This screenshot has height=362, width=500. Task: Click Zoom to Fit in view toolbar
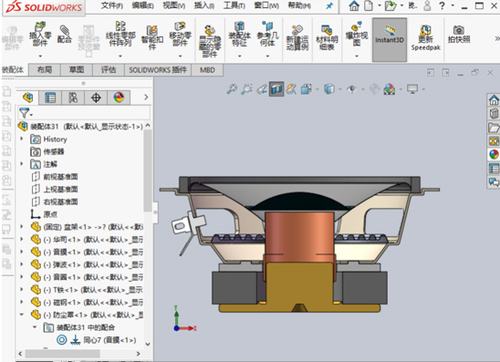231,89
